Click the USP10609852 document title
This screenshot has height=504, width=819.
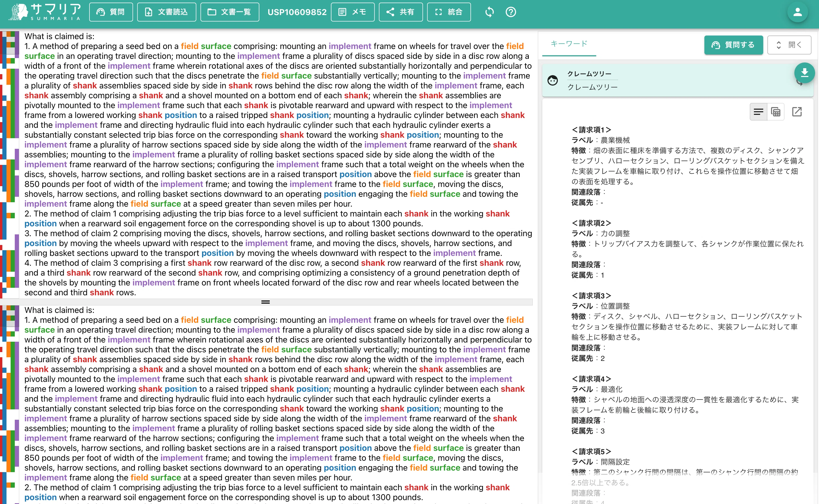pos(297,12)
